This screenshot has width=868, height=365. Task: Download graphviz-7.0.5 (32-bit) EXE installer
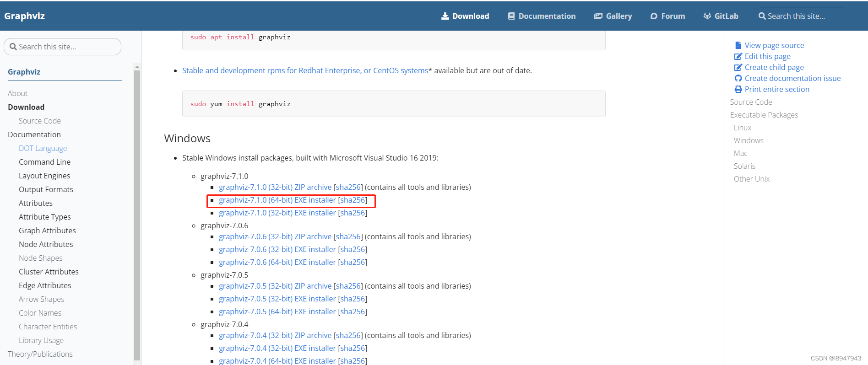(277, 299)
